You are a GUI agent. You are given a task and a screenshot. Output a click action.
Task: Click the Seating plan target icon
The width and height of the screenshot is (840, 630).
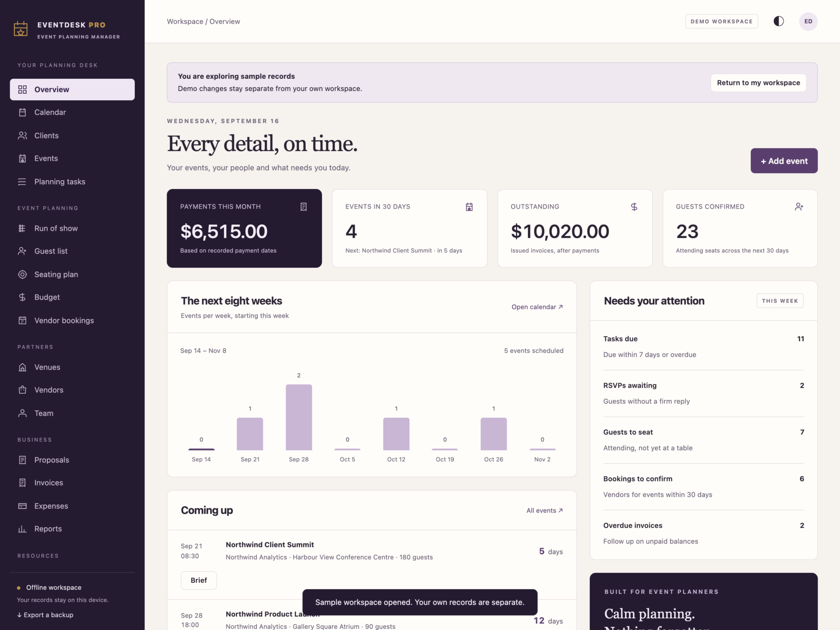(x=22, y=274)
